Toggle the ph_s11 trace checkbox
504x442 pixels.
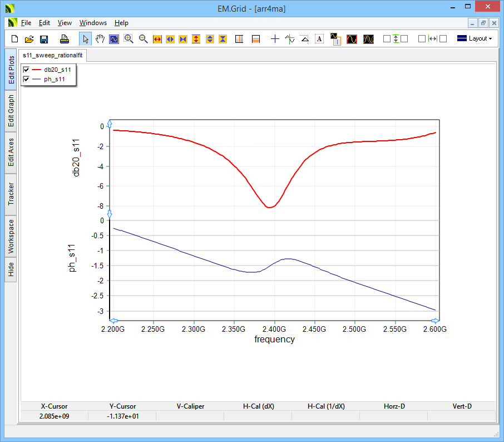click(x=26, y=79)
